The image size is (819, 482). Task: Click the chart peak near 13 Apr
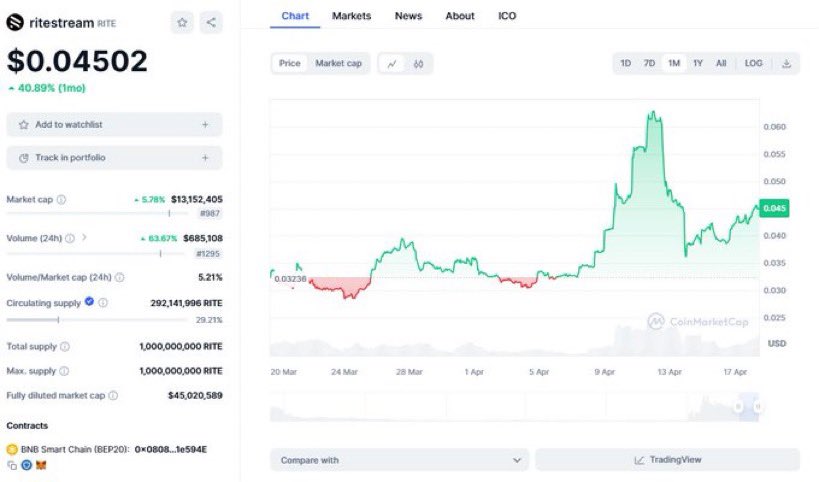point(653,112)
